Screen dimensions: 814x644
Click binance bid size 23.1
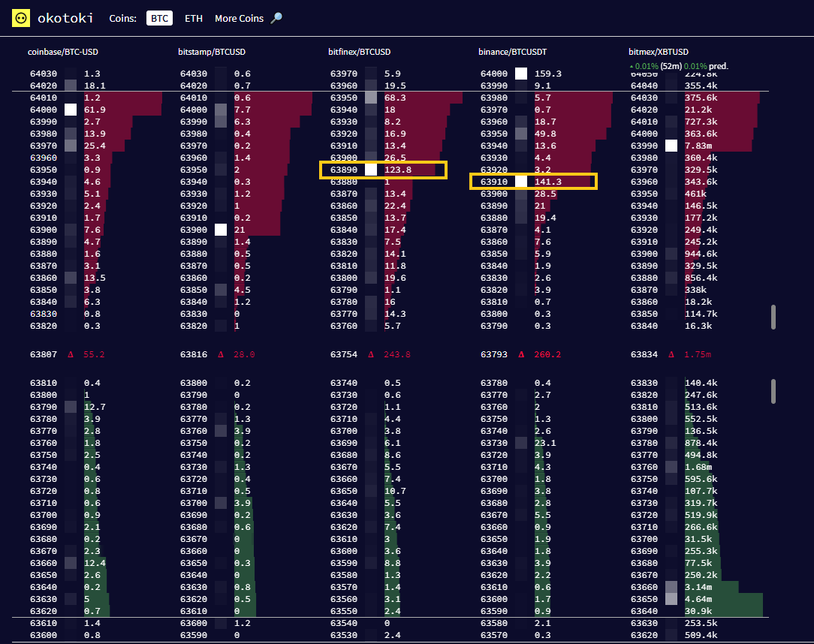coord(545,443)
